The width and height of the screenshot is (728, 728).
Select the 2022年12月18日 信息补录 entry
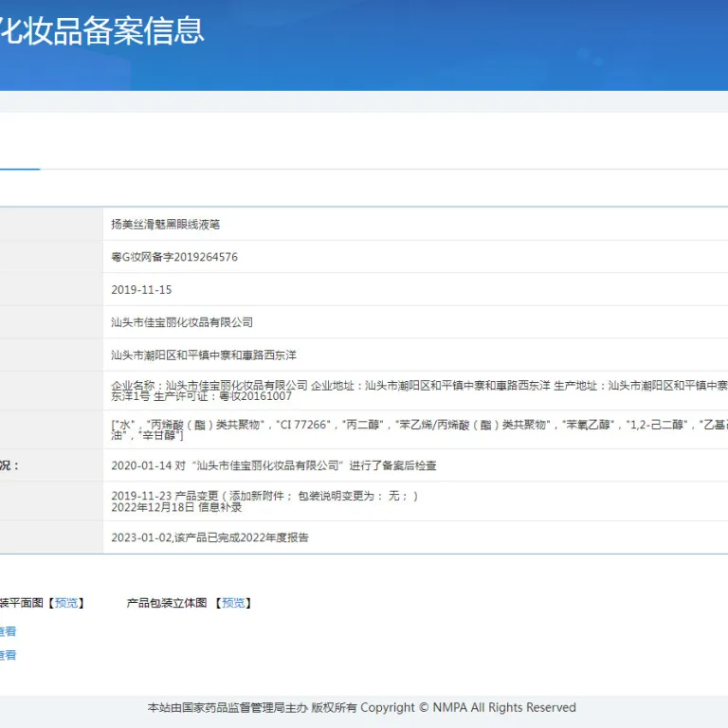[176, 507]
